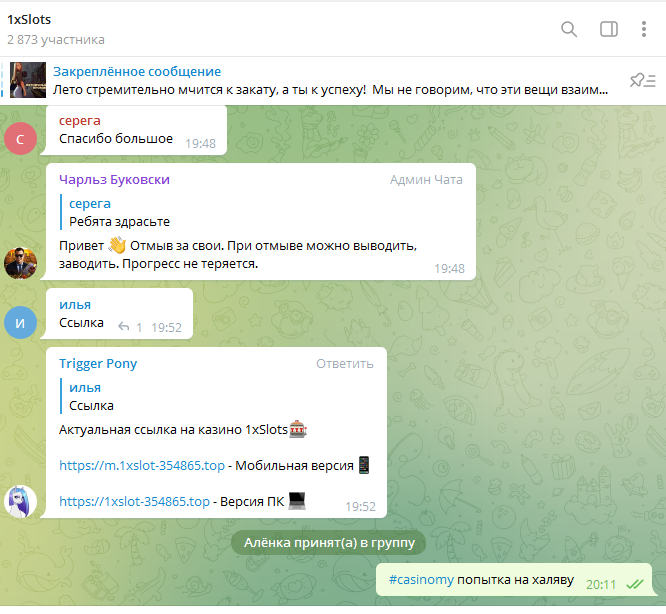Show the pinned messages list icon

point(643,80)
